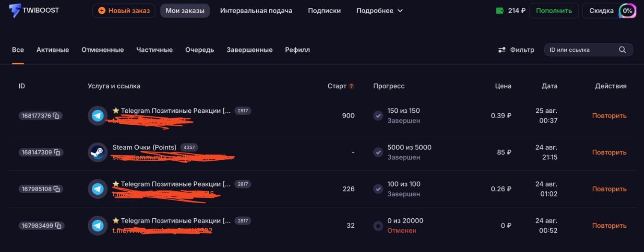
Task: Switch to the Активные tab
Action: pyautogui.click(x=53, y=50)
